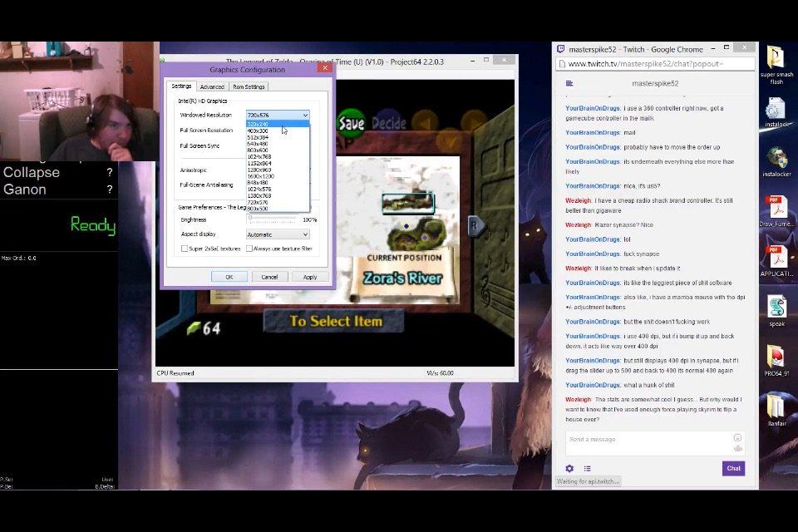Click 'CPU Resumed' in Project64 status bar

pos(175,373)
